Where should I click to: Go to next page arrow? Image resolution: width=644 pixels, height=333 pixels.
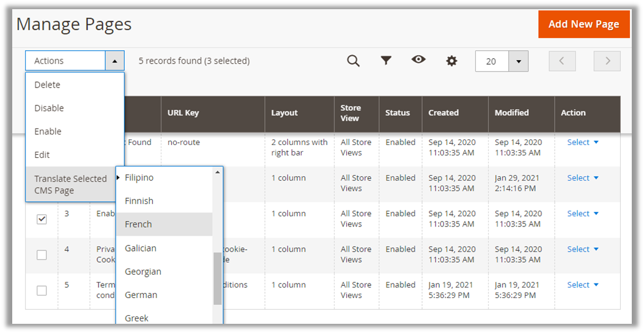click(x=607, y=61)
